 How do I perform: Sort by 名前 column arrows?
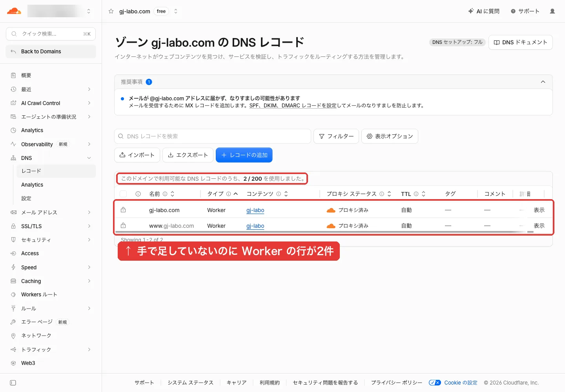172,194
